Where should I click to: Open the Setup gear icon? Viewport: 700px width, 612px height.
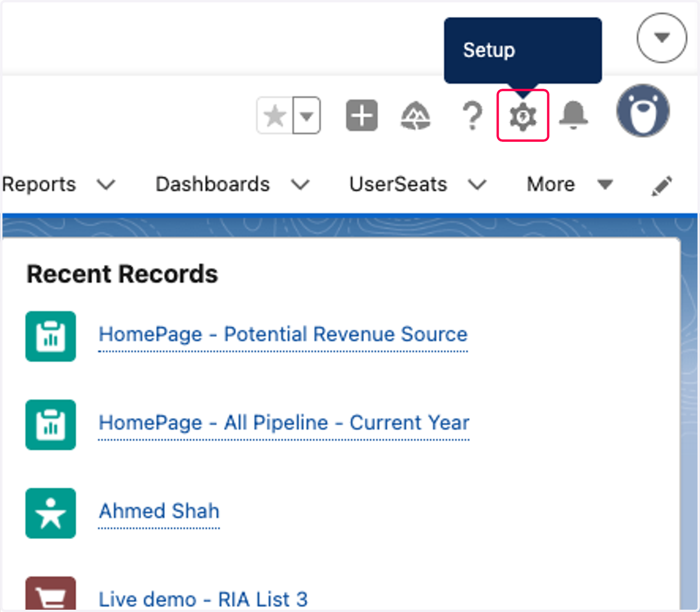[523, 116]
